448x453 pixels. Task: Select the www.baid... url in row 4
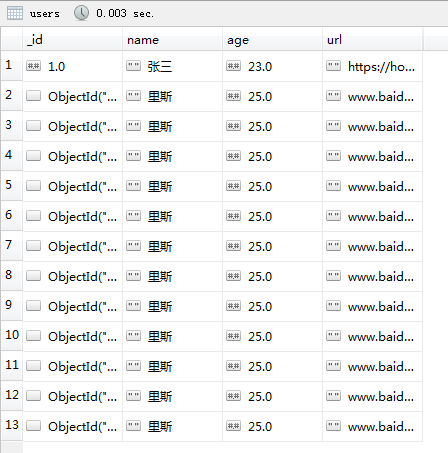click(x=381, y=157)
